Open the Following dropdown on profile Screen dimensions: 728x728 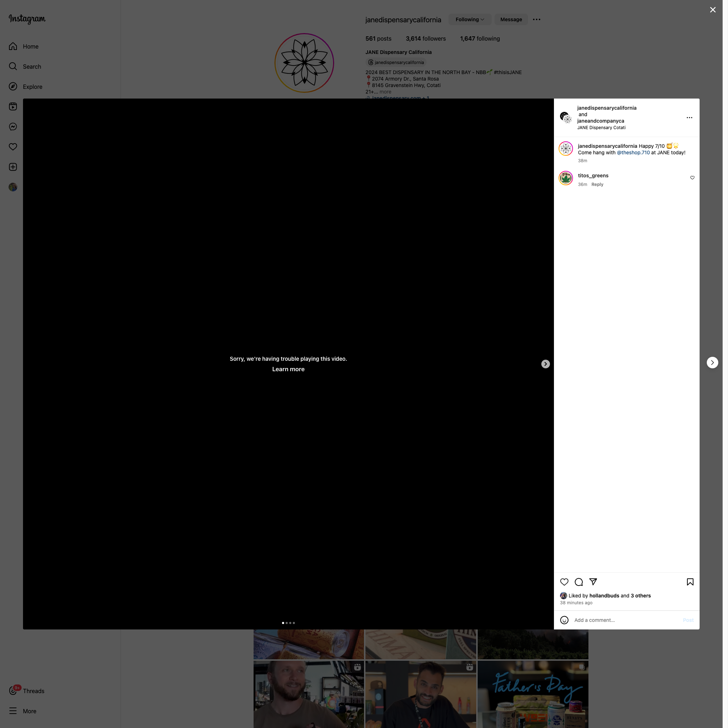click(470, 19)
